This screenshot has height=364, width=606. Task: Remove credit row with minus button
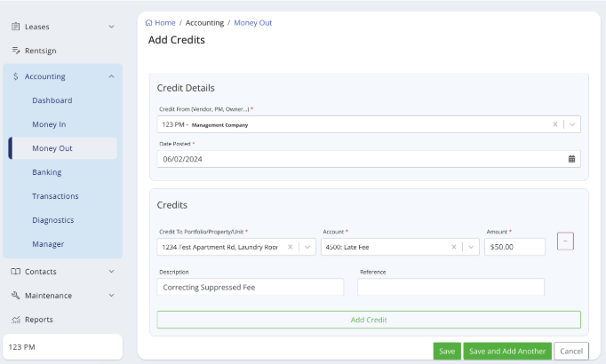pyautogui.click(x=565, y=241)
